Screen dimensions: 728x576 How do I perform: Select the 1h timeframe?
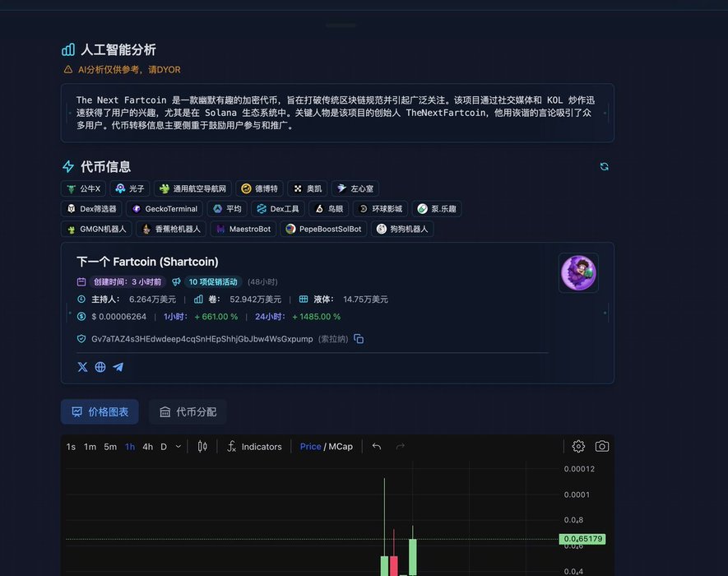point(130,447)
